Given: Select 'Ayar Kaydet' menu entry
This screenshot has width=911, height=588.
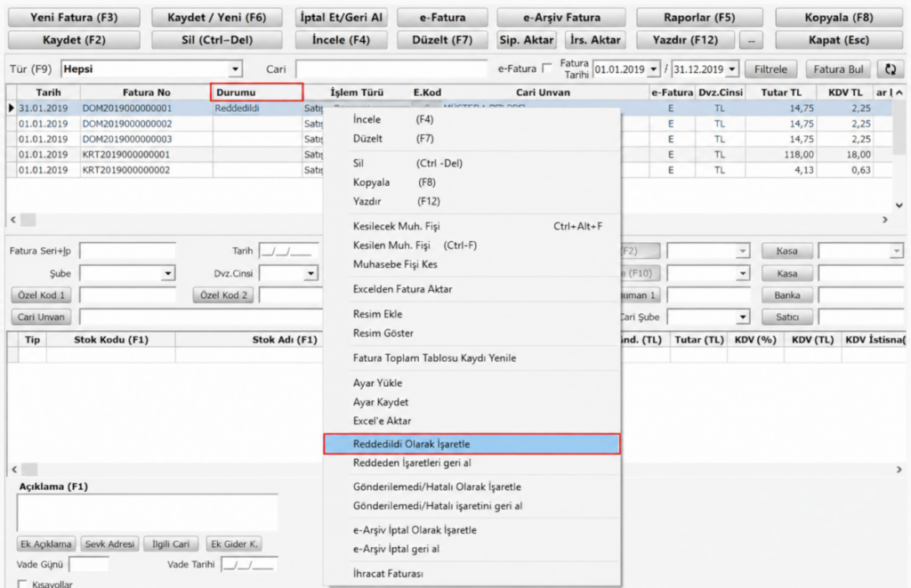Looking at the screenshot, I should [381, 402].
